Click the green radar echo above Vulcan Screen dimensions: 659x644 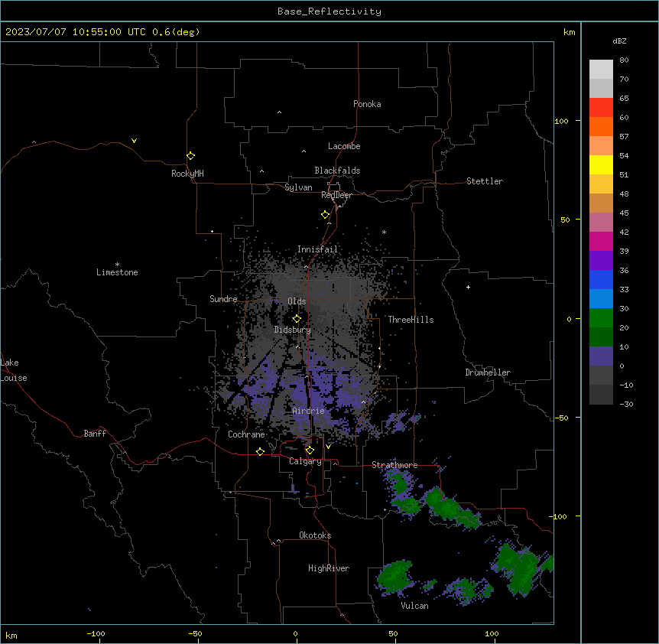coord(395,577)
